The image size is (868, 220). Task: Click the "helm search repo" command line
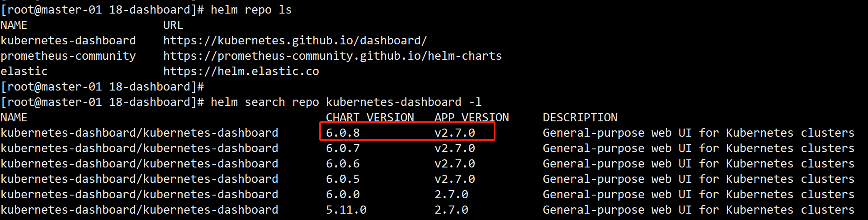346,102
